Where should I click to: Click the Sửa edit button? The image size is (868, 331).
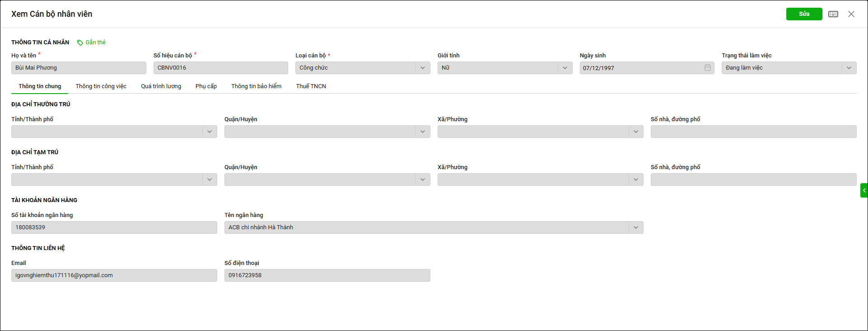click(804, 14)
